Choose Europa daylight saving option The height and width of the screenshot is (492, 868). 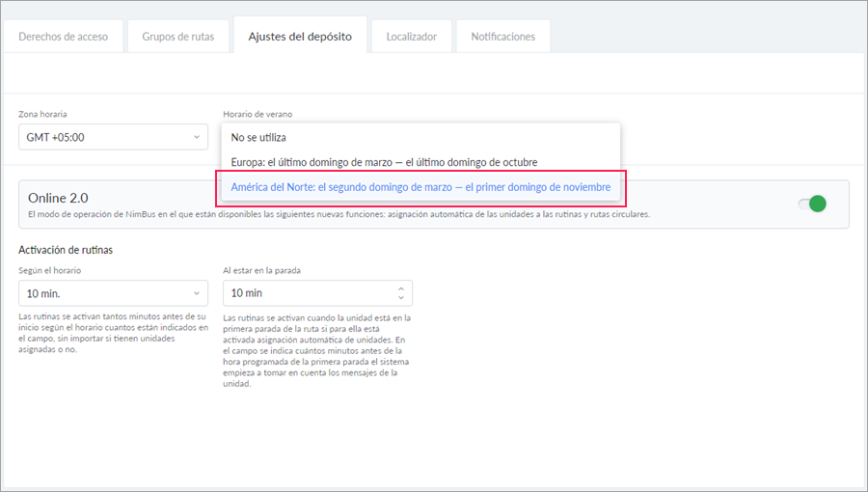point(384,162)
